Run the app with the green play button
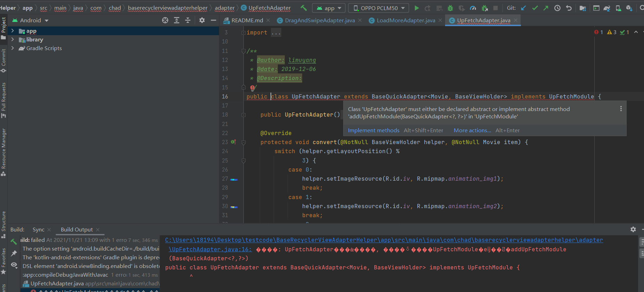Viewport: 644px width, 292px height. (x=417, y=8)
